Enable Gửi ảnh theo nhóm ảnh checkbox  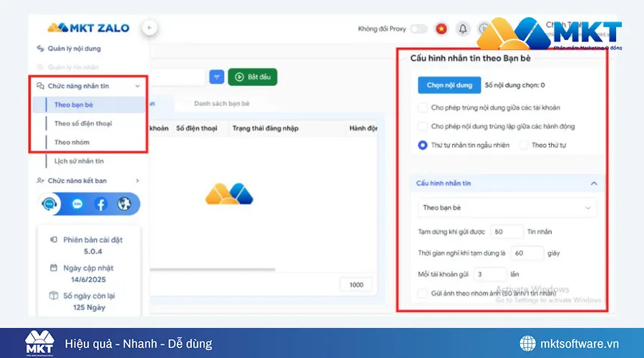pos(422,293)
